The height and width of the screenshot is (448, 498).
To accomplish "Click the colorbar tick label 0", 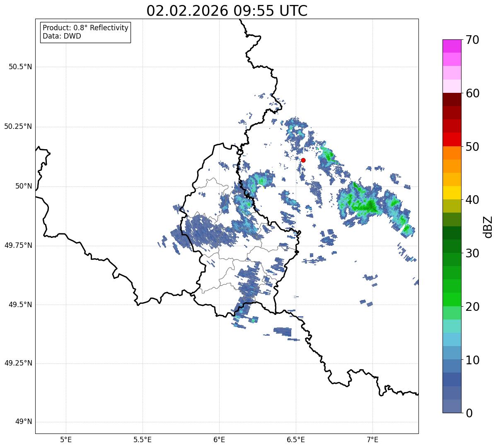I will pos(469,413).
